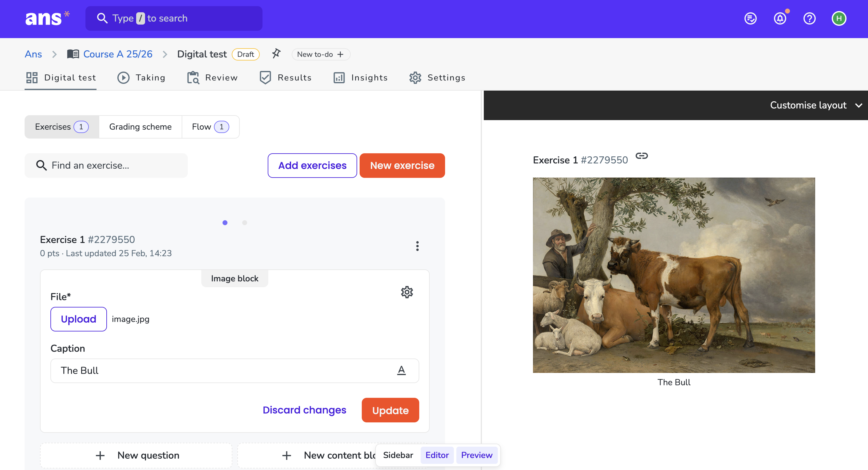
Task: Switch to the Insights tab
Action: (x=360, y=78)
